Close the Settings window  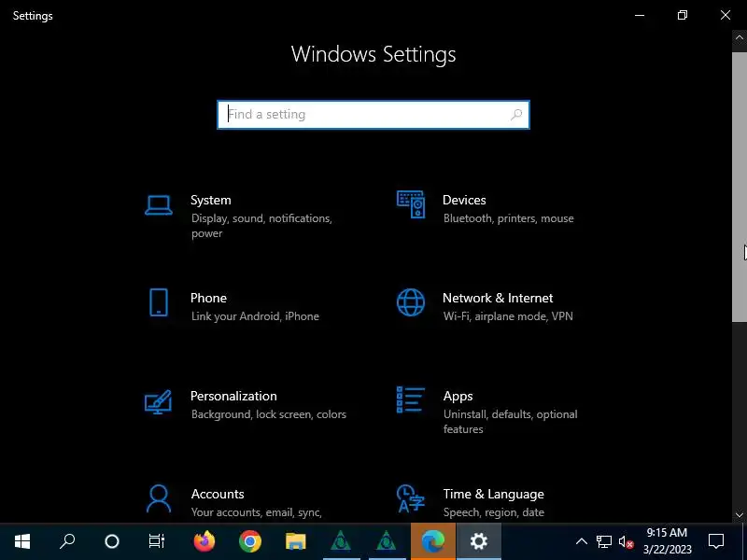(x=726, y=15)
